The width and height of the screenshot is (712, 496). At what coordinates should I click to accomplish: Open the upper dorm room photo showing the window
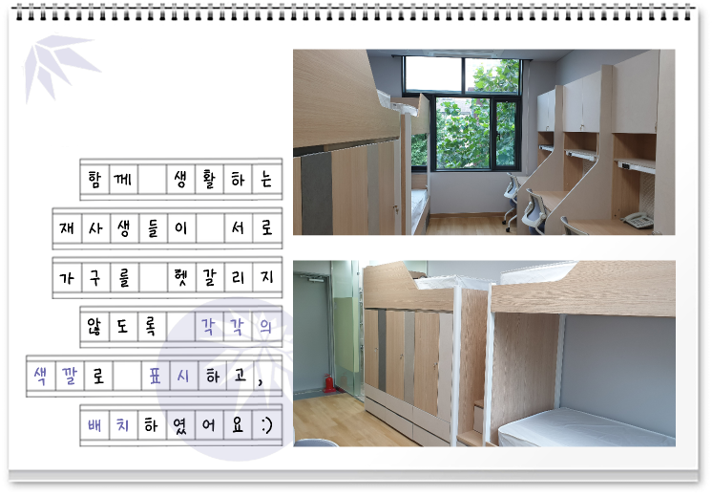pos(484,142)
